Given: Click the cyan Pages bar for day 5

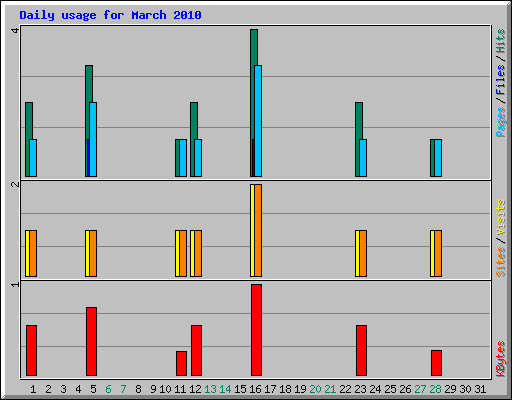Looking at the screenshot, I should coord(93,139).
